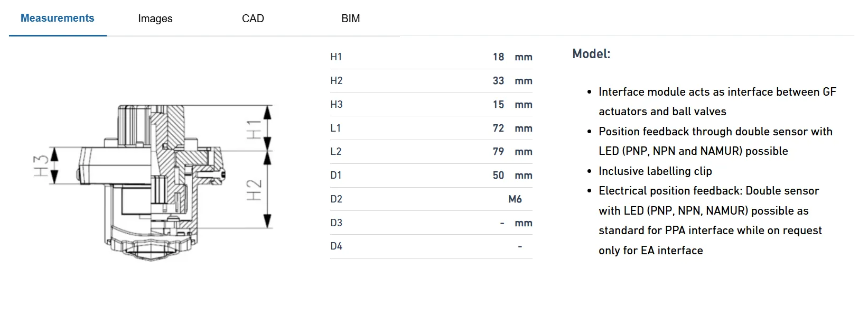Switch to the Images tab
Screen dimensions: 868x323
155,19
